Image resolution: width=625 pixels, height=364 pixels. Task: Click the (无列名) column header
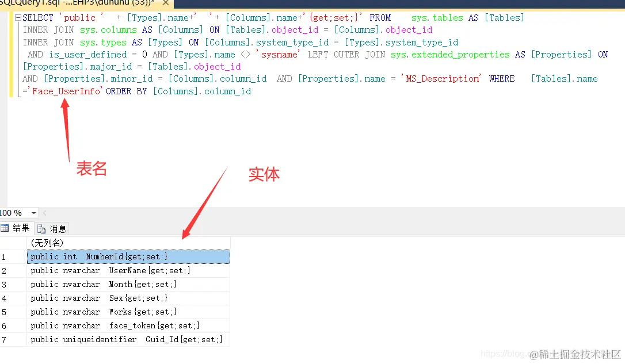click(128, 243)
